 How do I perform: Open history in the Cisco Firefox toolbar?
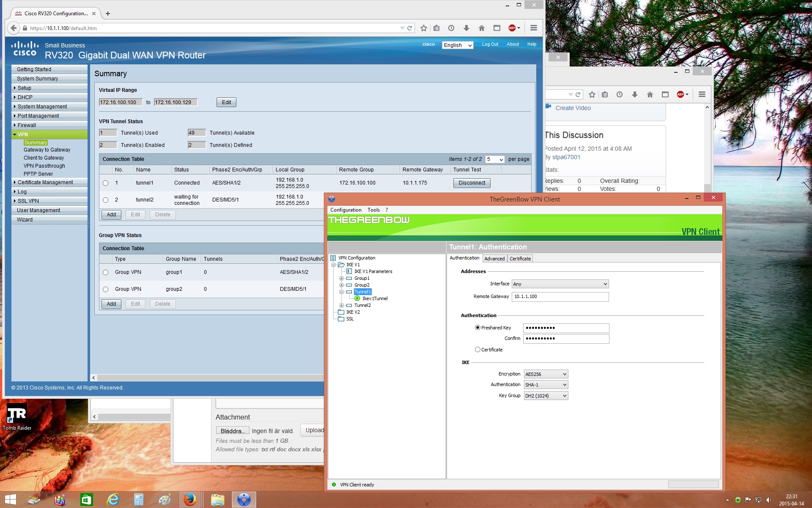[x=451, y=28]
